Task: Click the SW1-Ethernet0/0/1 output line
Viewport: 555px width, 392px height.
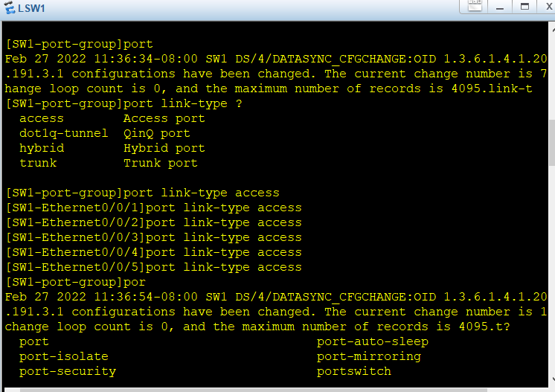Action: tap(153, 208)
